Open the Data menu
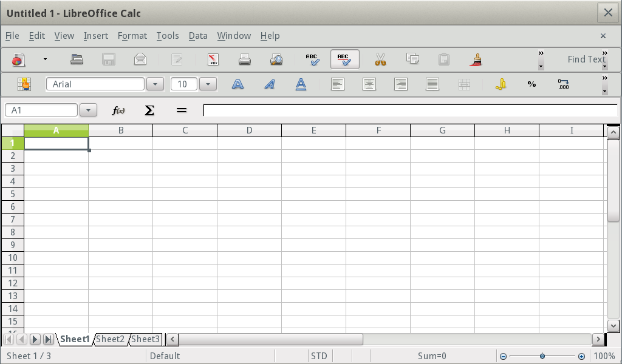This screenshot has height=364, width=622. pyautogui.click(x=197, y=36)
